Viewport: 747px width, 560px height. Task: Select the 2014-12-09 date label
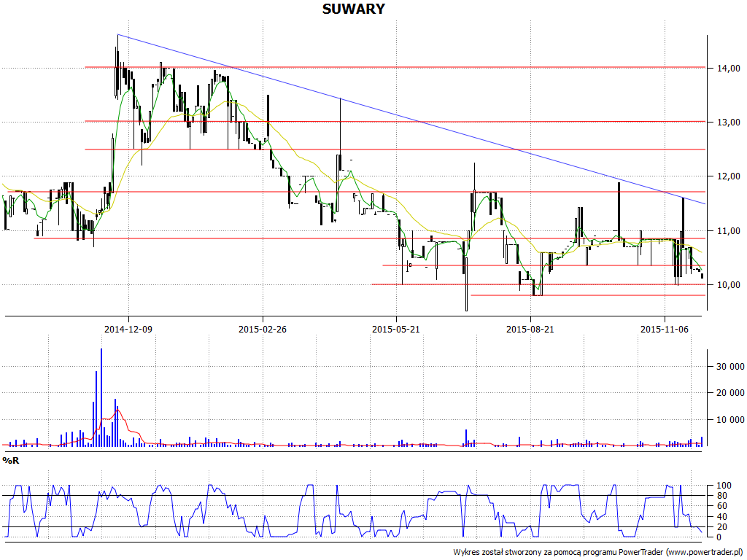[x=128, y=329]
